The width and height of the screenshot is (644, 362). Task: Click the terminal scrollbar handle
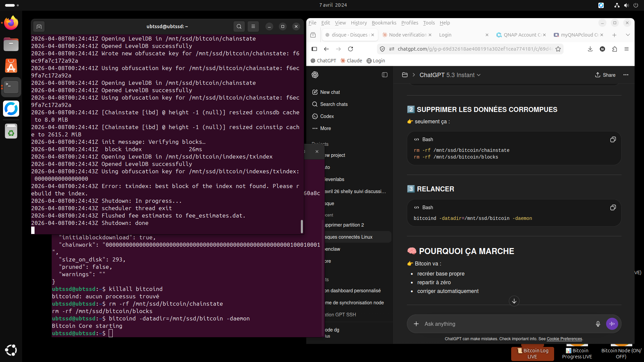pyautogui.click(x=302, y=226)
